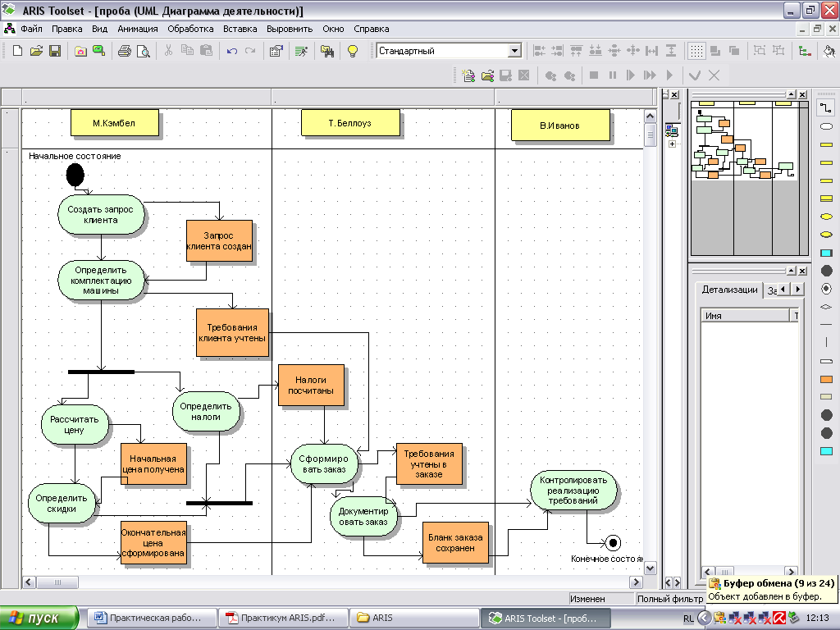Select the cyan rectangle symbol in palette
Screen dimensions: 840x630
point(826,253)
